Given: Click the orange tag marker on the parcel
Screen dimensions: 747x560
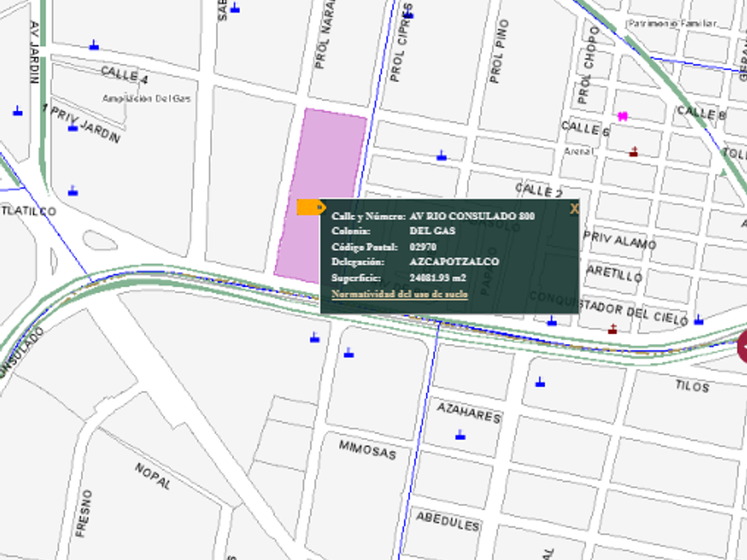Looking at the screenshot, I should click(309, 207).
